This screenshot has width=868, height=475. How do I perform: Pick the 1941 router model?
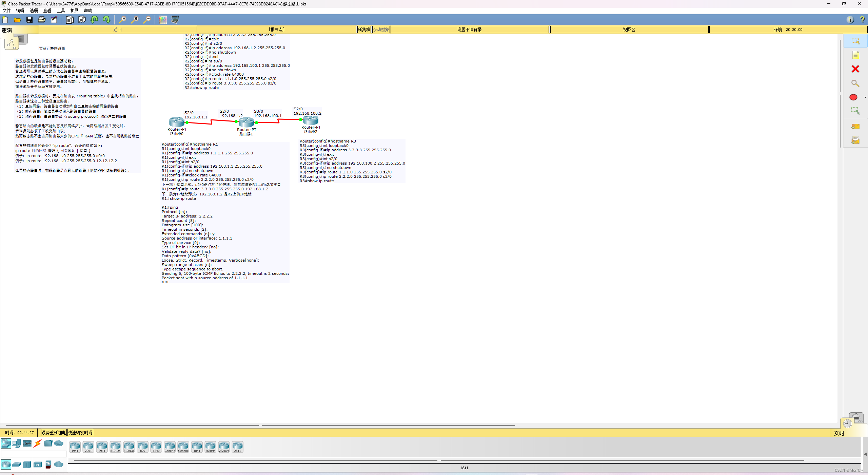pos(75,447)
